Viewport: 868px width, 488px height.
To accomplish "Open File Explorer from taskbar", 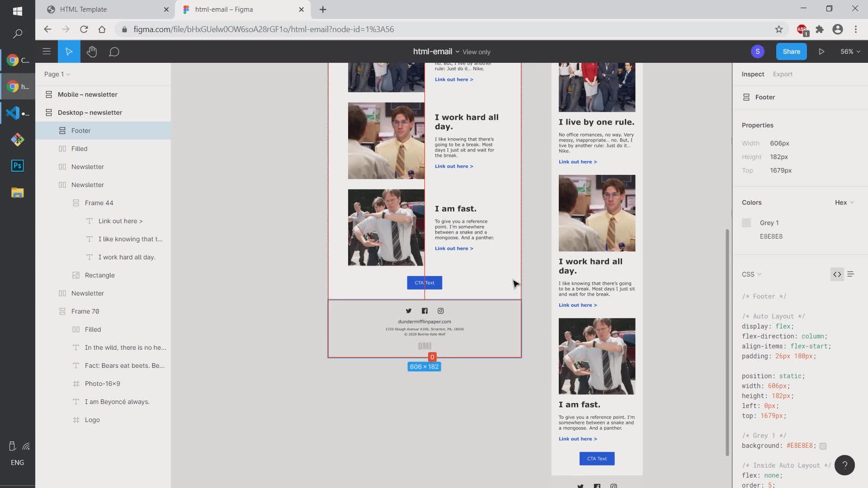I will click(18, 193).
